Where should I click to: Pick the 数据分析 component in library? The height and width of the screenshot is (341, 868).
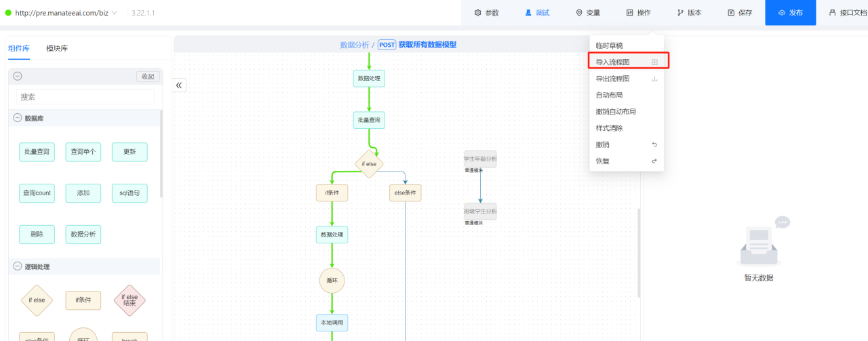83,235
